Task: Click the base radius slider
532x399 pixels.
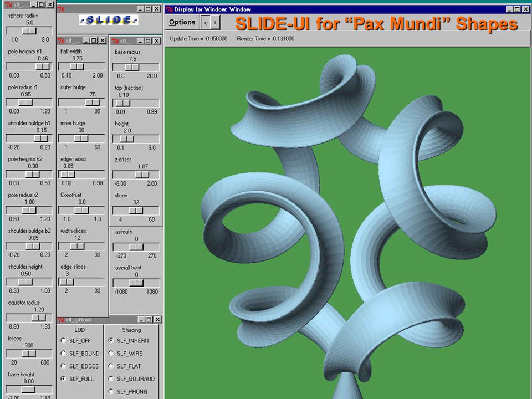Action: tap(136, 67)
